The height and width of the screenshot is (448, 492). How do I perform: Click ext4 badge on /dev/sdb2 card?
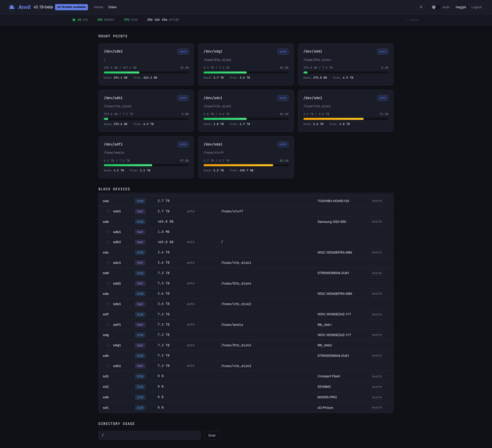tap(183, 51)
